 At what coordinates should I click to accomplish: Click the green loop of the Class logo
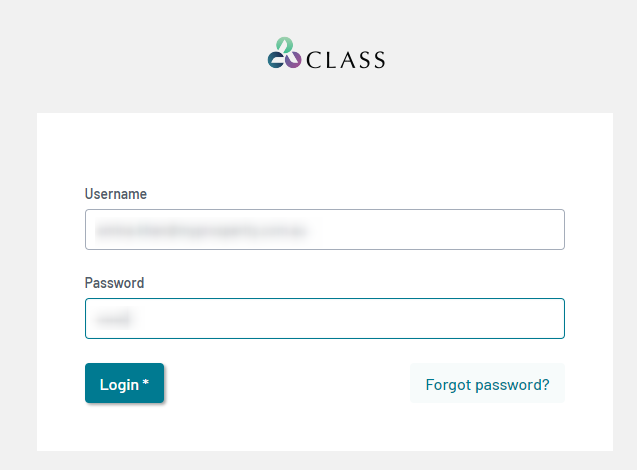click(285, 45)
